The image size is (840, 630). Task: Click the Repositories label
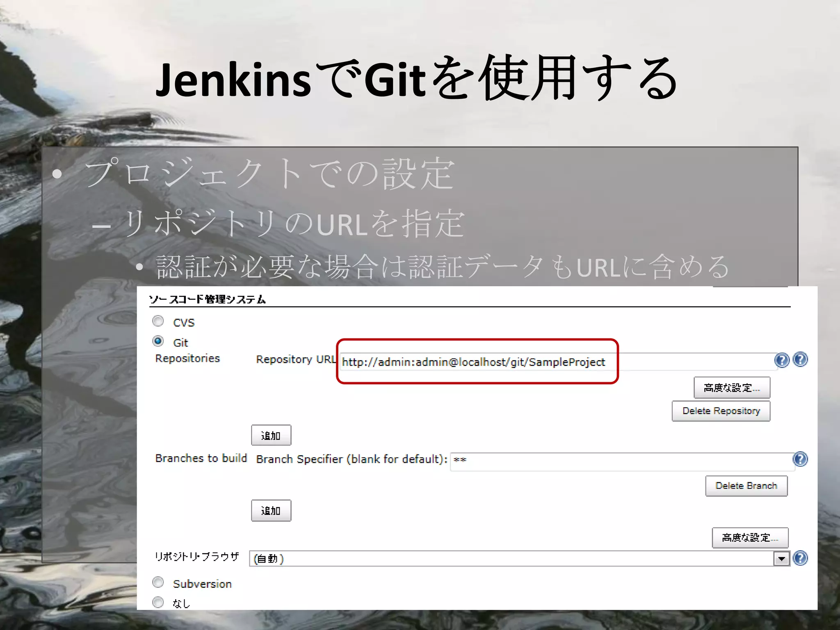pos(187,359)
